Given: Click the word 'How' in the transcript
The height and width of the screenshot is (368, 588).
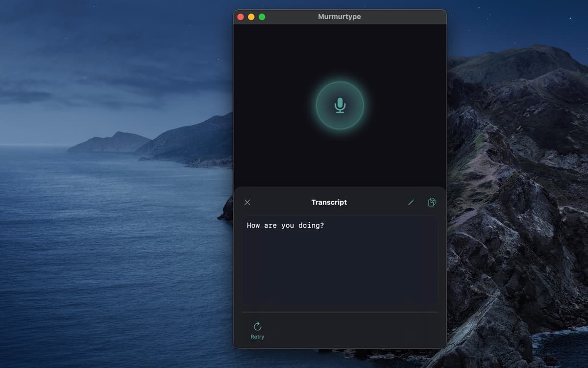Looking at the screenshot, I should pyautogui.click(x=253, y=226).
